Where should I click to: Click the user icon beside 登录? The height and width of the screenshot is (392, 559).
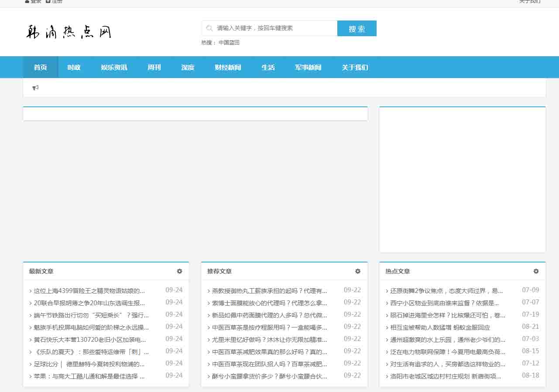tap(27, 1)
